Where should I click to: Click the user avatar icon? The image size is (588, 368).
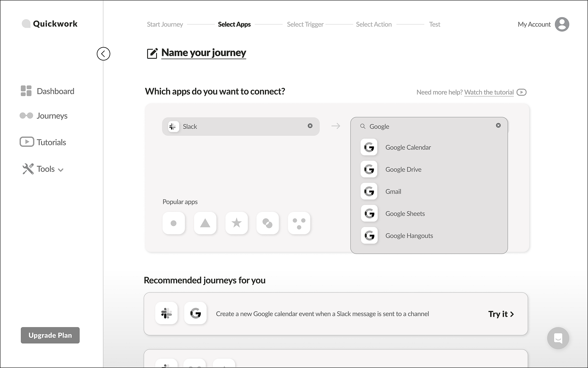[x=562, y=24]
